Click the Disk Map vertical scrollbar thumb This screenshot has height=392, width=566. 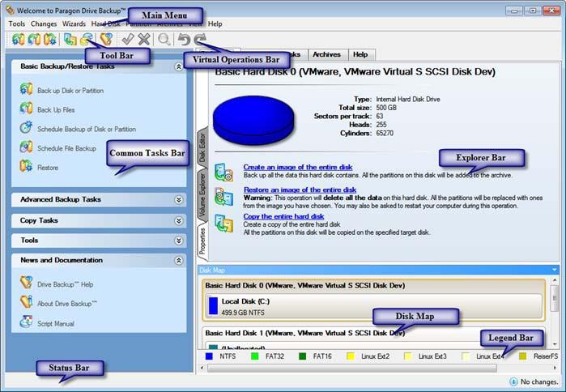(554, 298)
